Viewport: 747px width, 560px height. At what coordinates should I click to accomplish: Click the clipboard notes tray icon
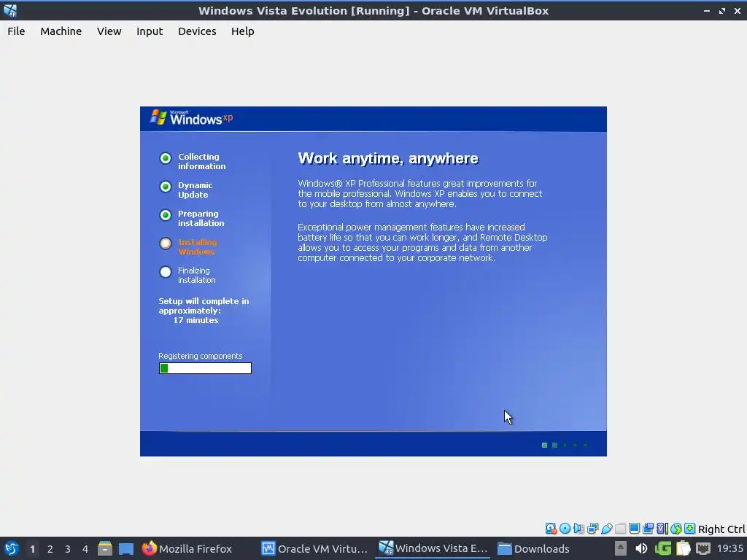pos(683,548)
